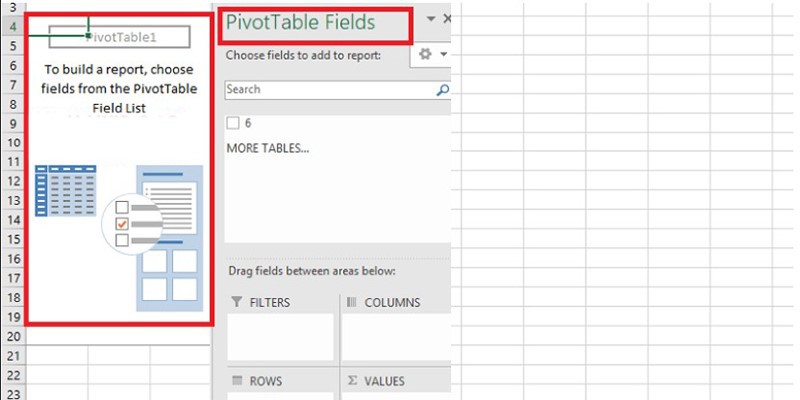Click the COLUMNS drop area box
800x400 pixels.
pyautogui.click(x=396, y=337)
